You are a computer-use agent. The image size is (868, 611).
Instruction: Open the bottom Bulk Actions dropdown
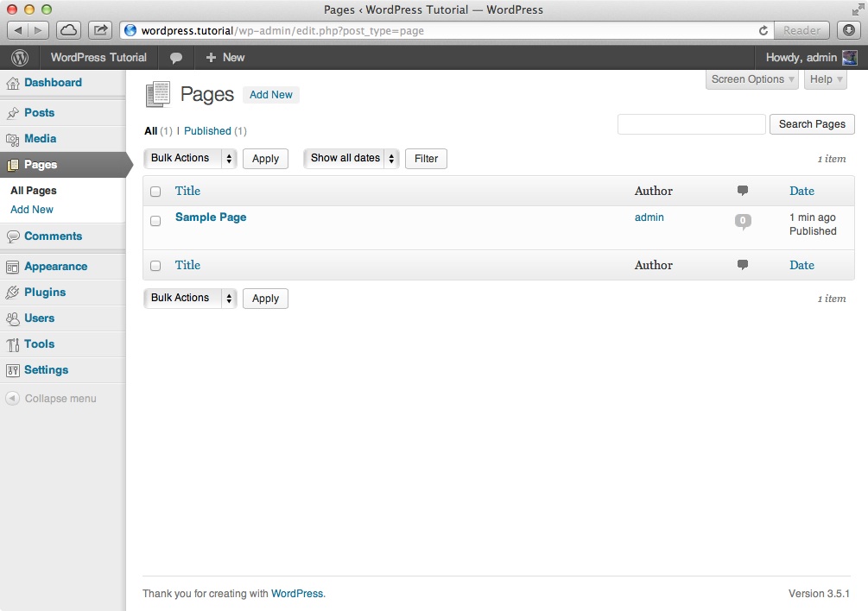point(190,298)
